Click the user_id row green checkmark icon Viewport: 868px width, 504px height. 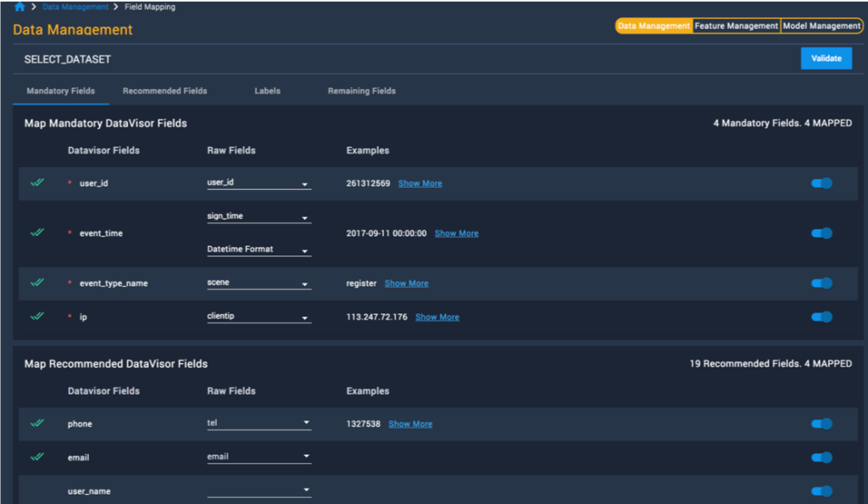[x=37, y=182]
